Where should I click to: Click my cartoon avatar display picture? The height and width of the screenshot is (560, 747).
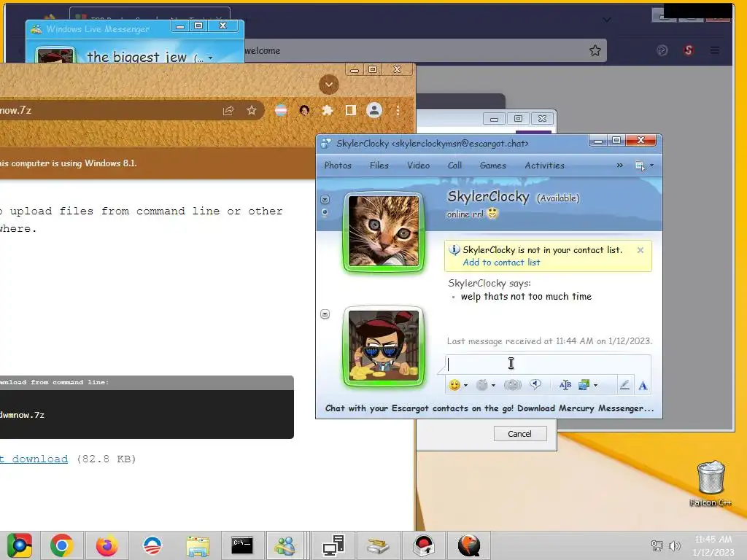coord(384,346)
